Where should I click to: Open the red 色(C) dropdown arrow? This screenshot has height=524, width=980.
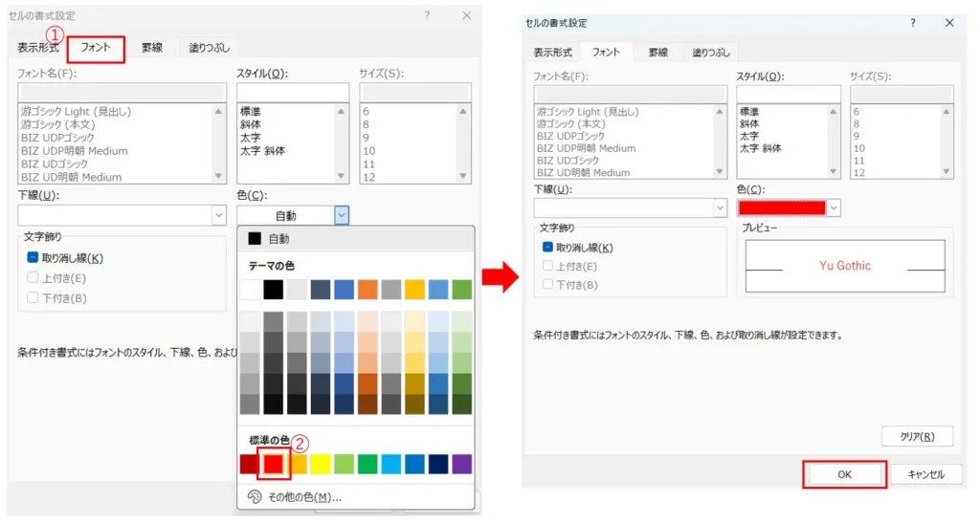tap(834, 207)
